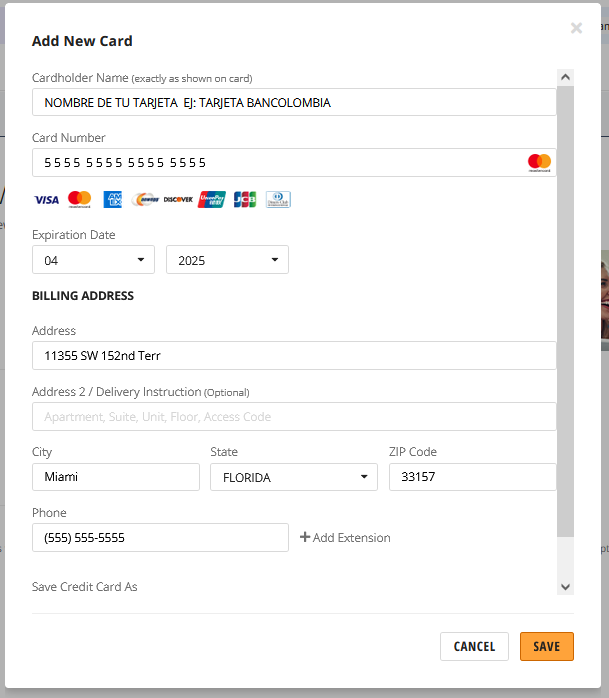Click the Visa card logo
This screenshot has height=698, width=609.
(x=47, y=200)
